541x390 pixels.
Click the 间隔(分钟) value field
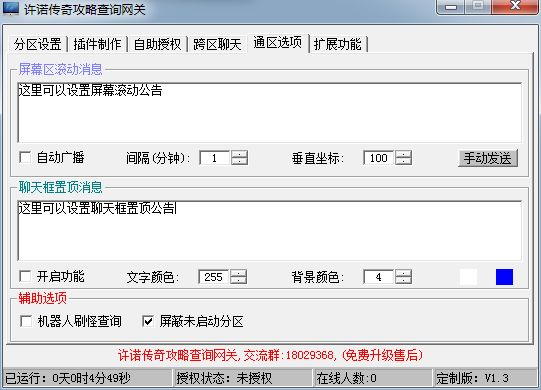[215, 158]
